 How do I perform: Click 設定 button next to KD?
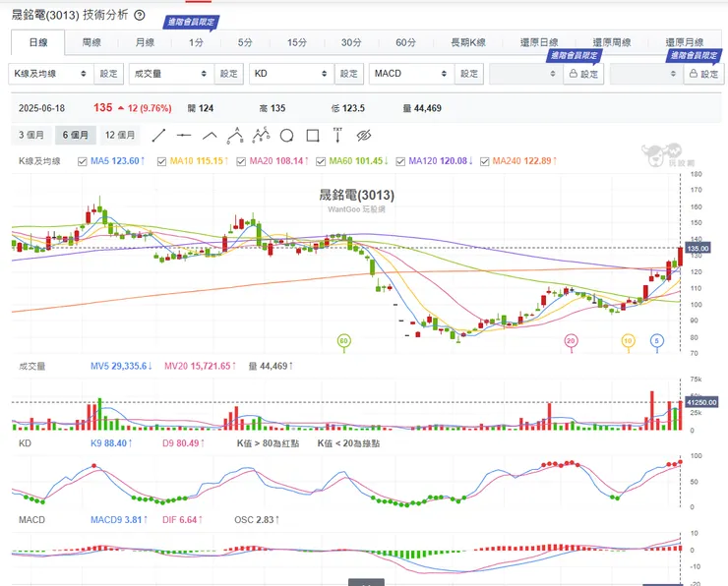[349, 74]
